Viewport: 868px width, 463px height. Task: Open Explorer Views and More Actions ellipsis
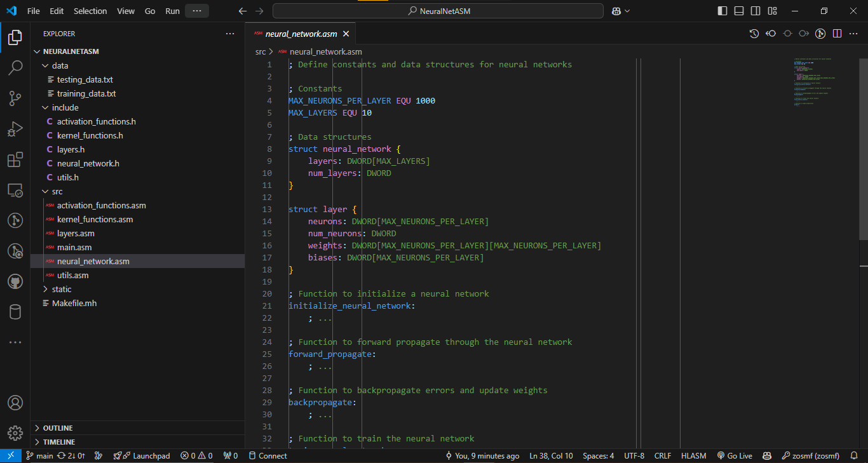coord(230,34)
